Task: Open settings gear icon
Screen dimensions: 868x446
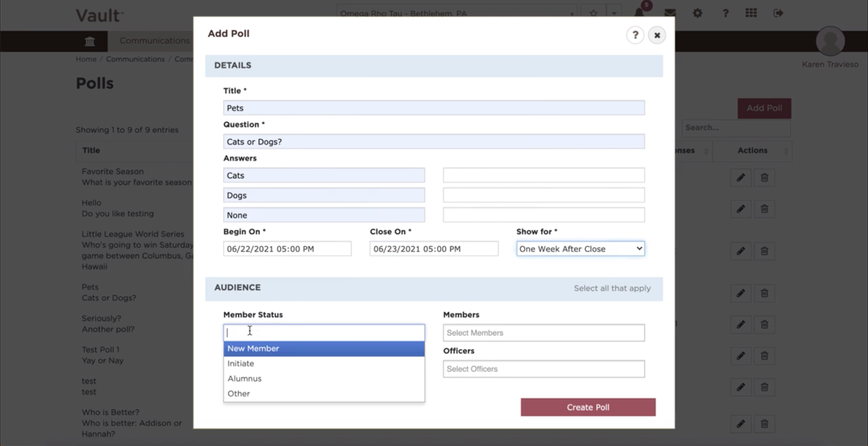Action: click(x=697, y=13)
